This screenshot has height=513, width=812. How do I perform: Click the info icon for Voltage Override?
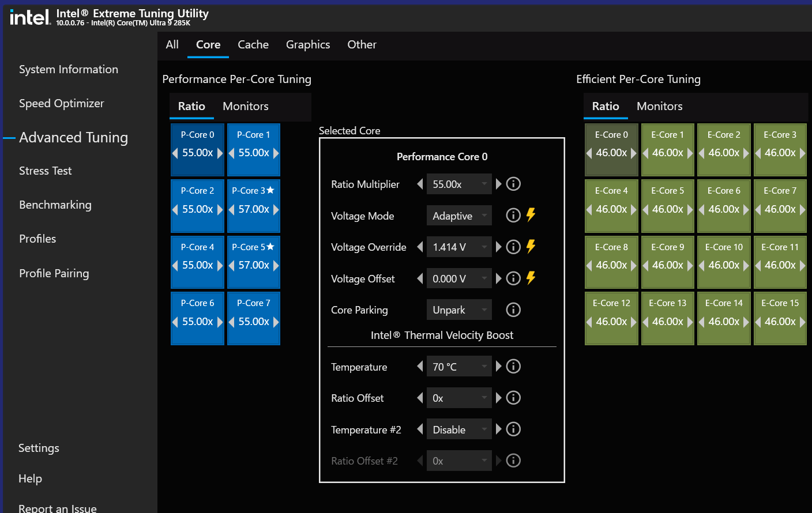pos(513,247)
